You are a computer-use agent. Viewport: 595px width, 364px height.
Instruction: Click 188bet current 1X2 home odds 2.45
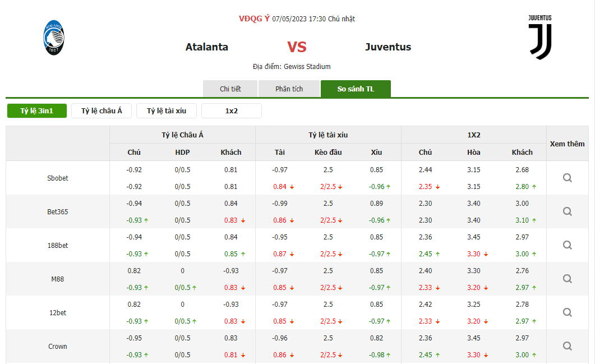426,254
